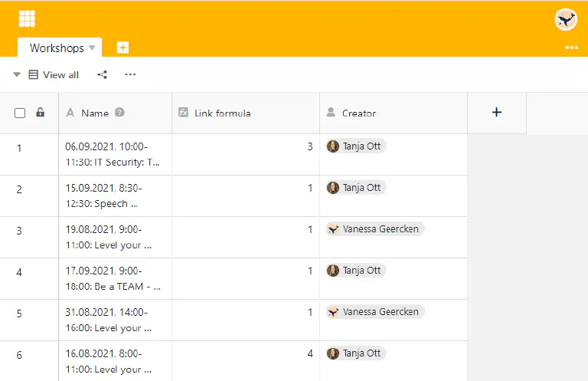Open the apps grid home icon

click(x=27, y=19)
